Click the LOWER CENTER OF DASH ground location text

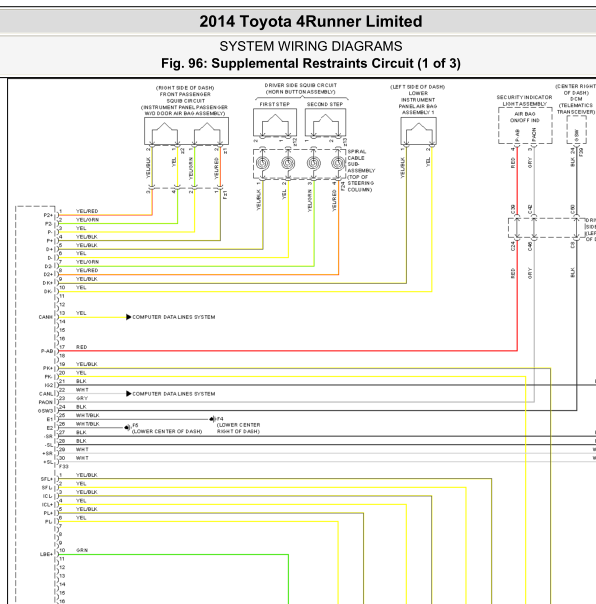pyautogui.click(x=167, y=431)
